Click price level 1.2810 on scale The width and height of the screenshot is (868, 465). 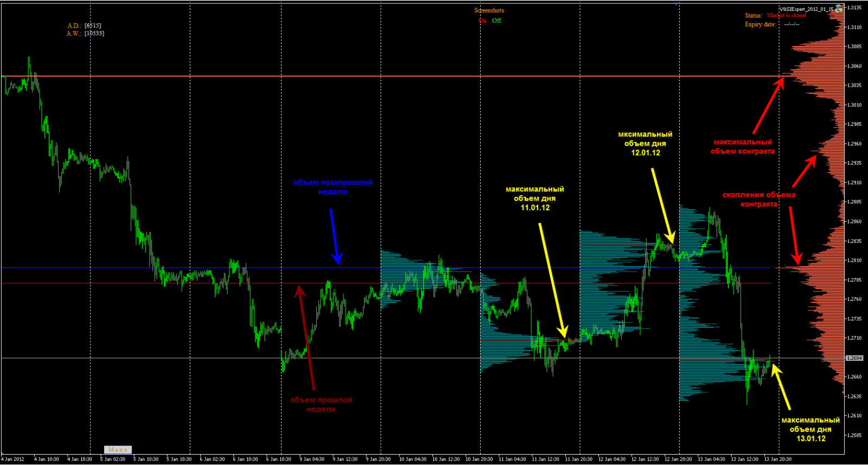(x=854, y=261)
